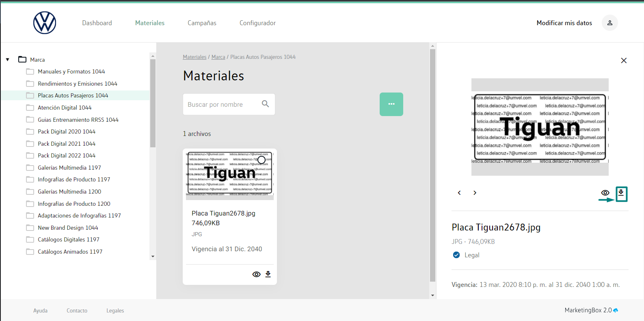Screen dimensions: 644x321
Task: Click the Marca folder icon
Action: (x=22, y=59)
